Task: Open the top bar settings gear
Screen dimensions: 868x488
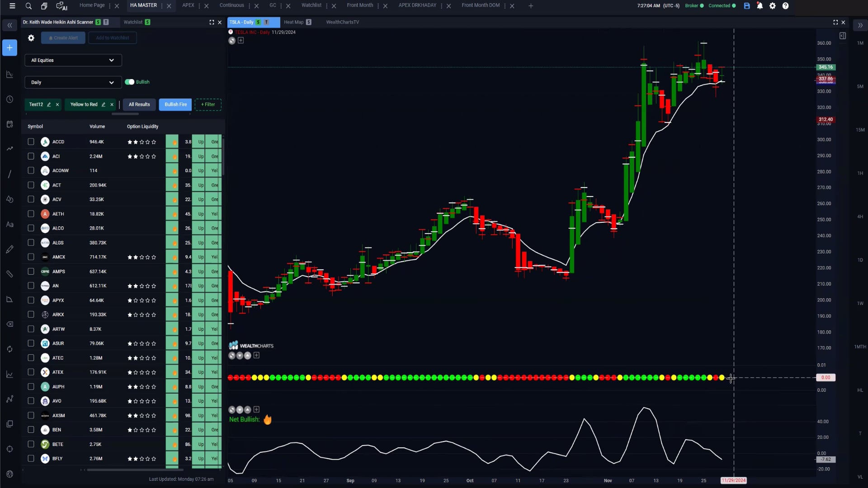Action: (x=773, y=6)
